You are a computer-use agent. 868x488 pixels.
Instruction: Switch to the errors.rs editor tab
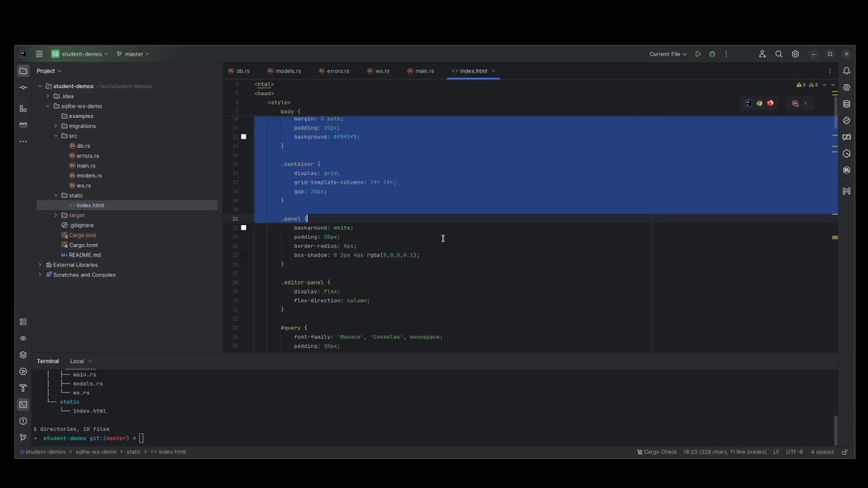click(x=334, y=71)
